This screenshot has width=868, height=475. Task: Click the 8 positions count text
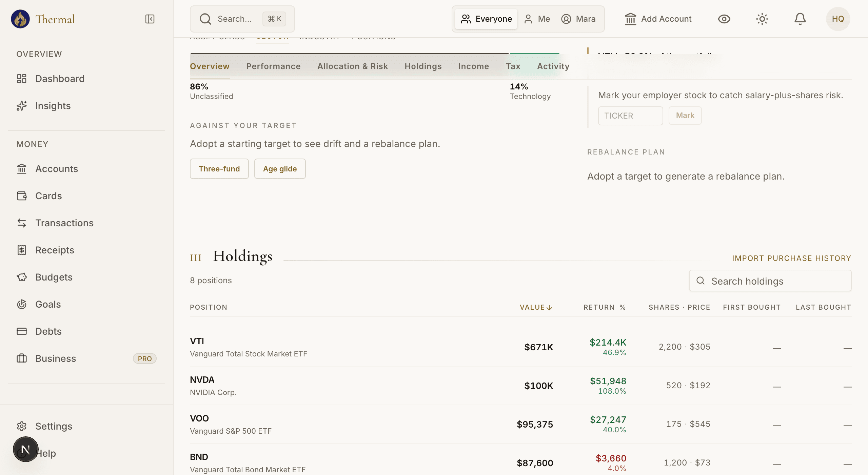click(211, 281)
